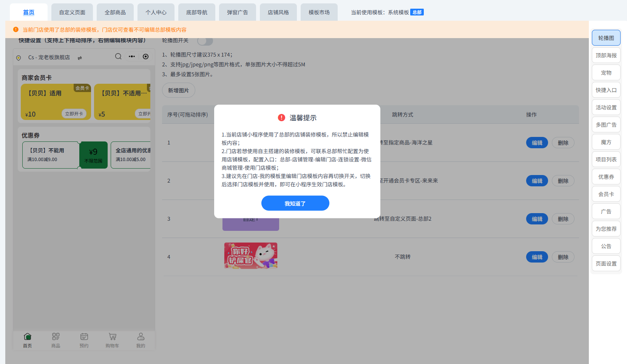Select 魔方 in the right module panel
The image size is (627, 364).
pos(606,142)
